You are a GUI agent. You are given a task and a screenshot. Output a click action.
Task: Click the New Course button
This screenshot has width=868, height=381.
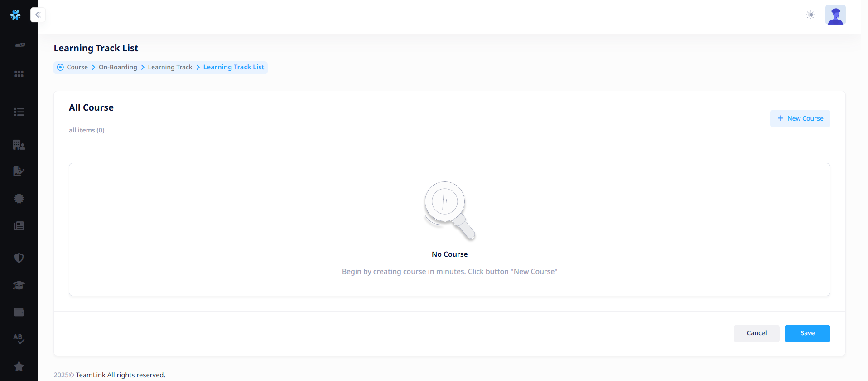pos(800,118)
